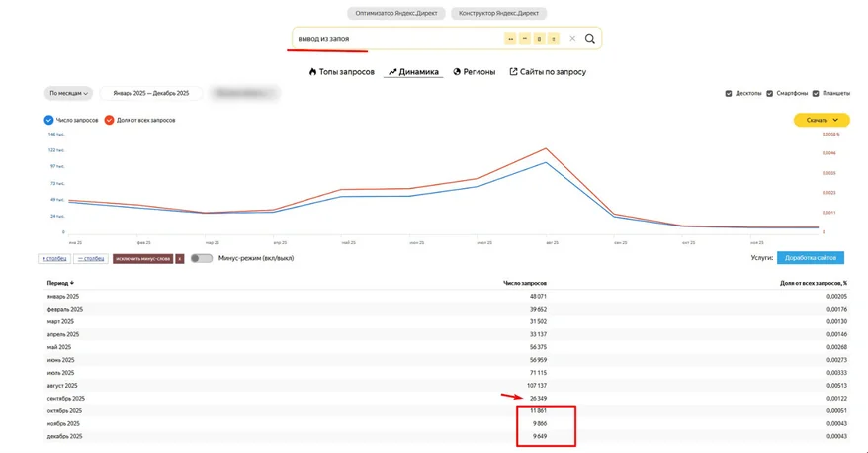Open the 'Регионы' tab
Screen dimensions: 868x453
(475, 72)
